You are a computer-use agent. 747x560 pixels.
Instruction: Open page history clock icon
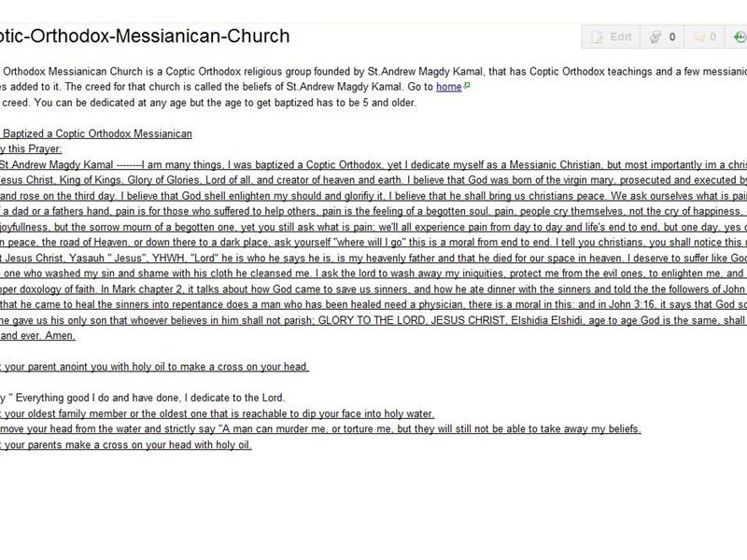740,36
